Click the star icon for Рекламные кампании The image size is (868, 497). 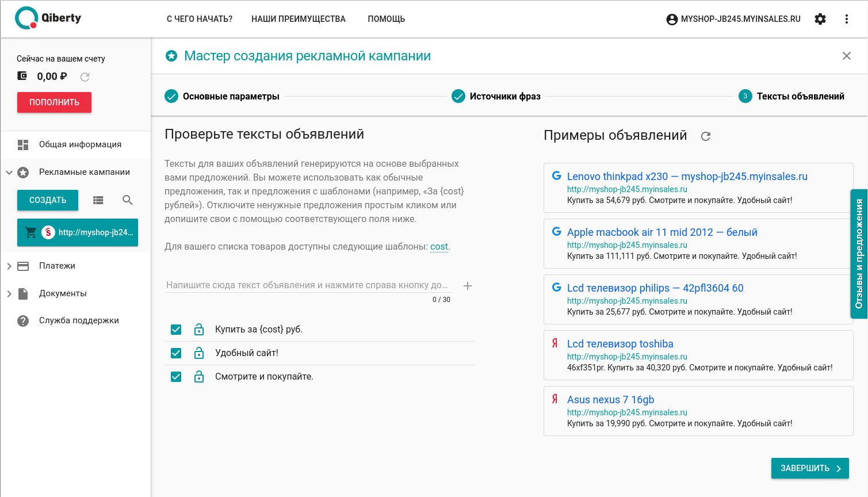[23, 173]
